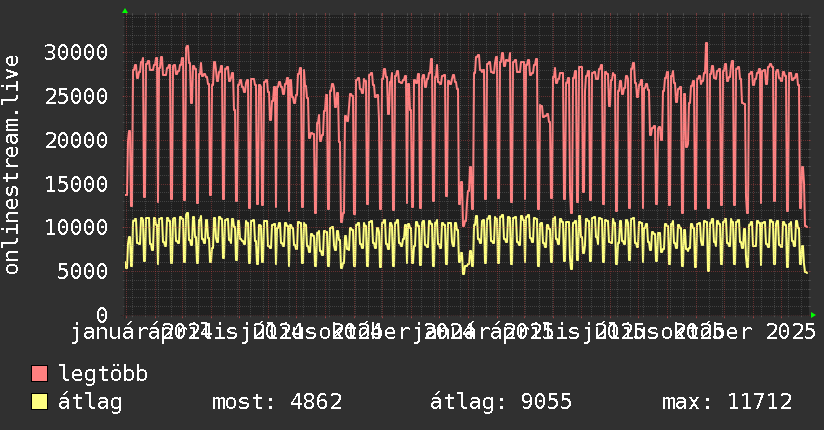The width and height of the screenshot is (824, 430).
Task: Click the vertical "onlinestream.live" axis title
Action: pos(12,165)
